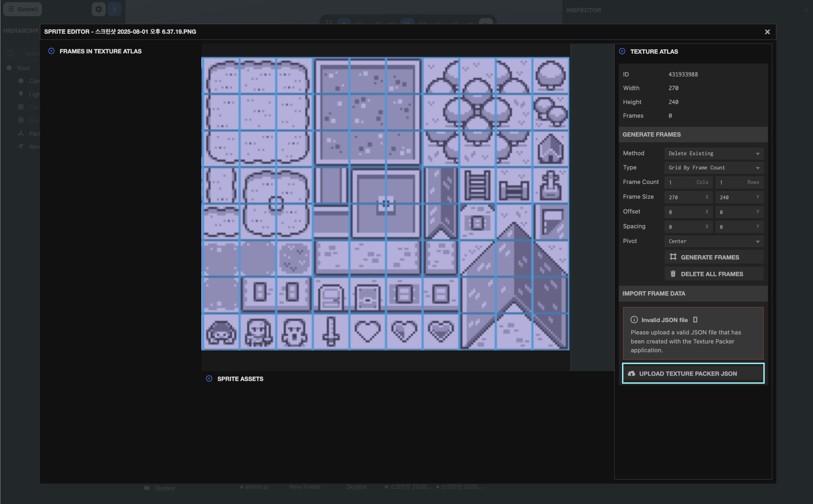Open the Type dropdown Grid By Frame Count
Viewport: 813px width, 504px height.
tap(714, 168)
